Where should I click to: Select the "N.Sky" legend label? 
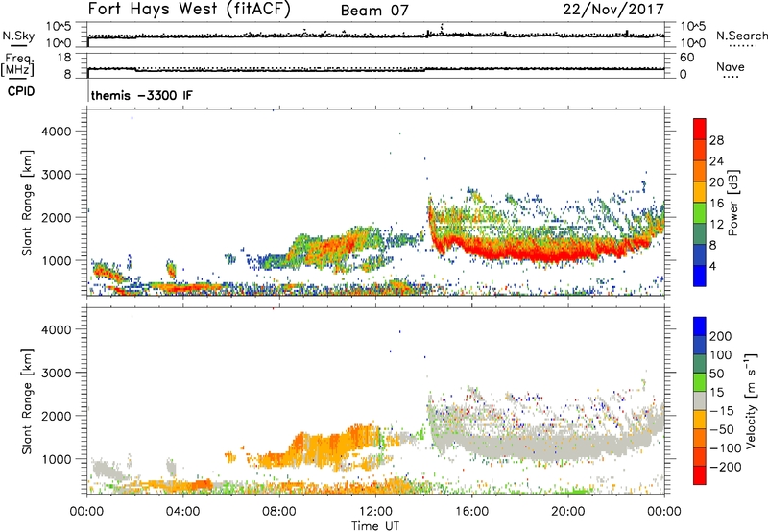click(18, 36)
